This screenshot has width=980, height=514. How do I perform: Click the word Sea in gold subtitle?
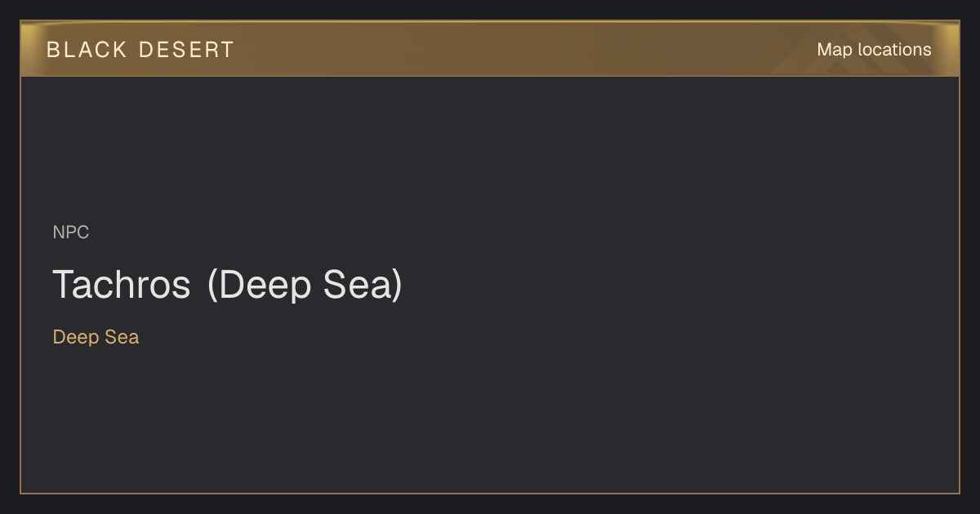pos(122,337)
